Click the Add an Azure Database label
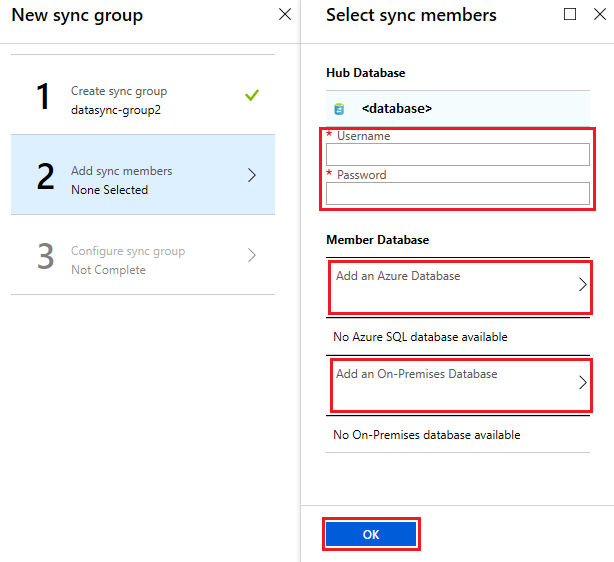Screen dimensions: 614x562 coord(398,276)
